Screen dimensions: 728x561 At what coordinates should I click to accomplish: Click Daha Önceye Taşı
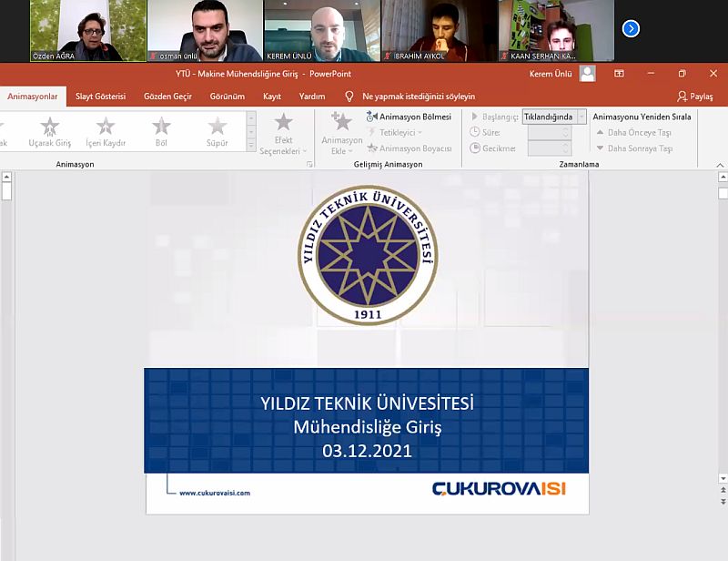633,132
